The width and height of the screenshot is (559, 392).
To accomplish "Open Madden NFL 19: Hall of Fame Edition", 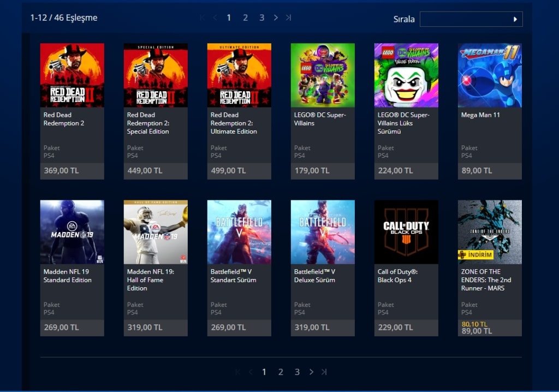I will 156,232.
